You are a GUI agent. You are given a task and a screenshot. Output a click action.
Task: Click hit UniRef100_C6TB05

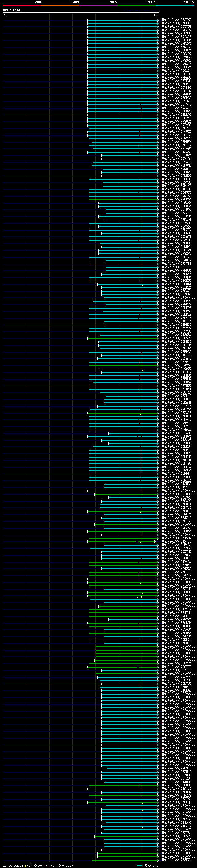coord(177,210)
